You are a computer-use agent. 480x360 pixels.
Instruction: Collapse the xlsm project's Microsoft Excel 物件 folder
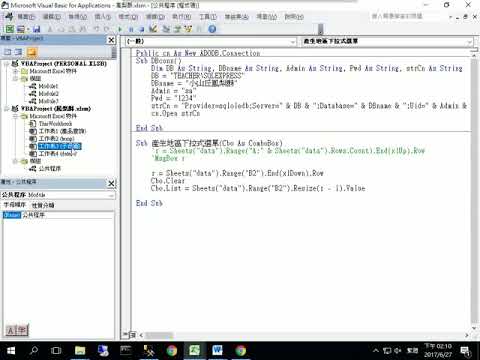click(15, 116)
